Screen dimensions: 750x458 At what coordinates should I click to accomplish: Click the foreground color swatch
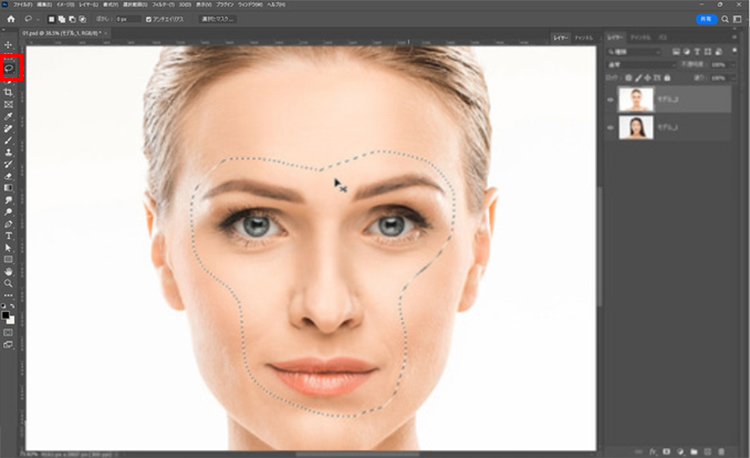pos(6,315)
